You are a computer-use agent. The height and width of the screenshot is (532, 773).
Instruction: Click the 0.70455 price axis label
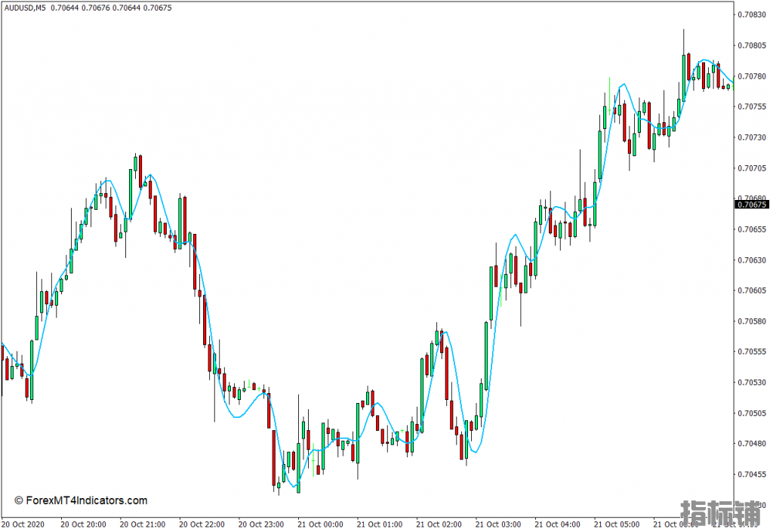click(x=752, y=475)
